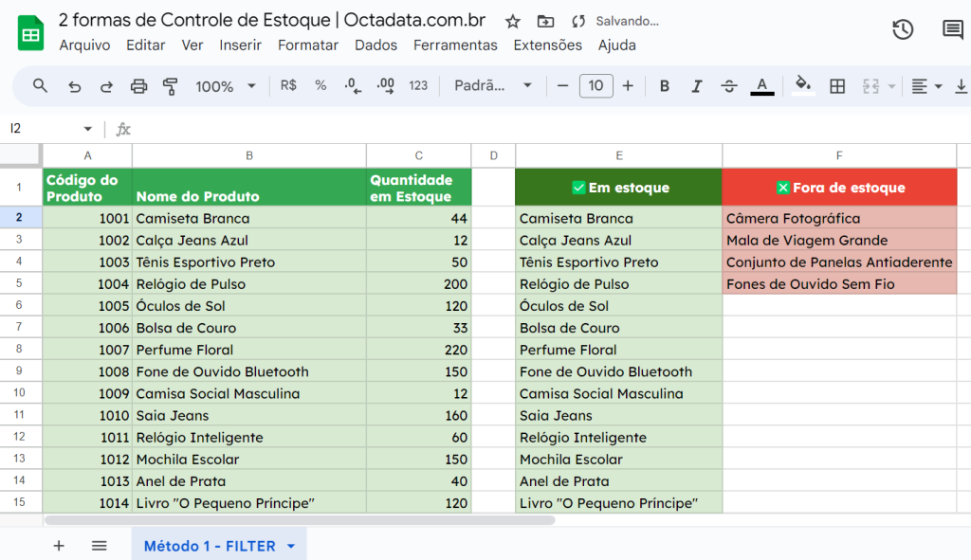This screenshot has height=560, width=971.
Task: Star this spreadsheet document
Action: (x=513, y=21)
